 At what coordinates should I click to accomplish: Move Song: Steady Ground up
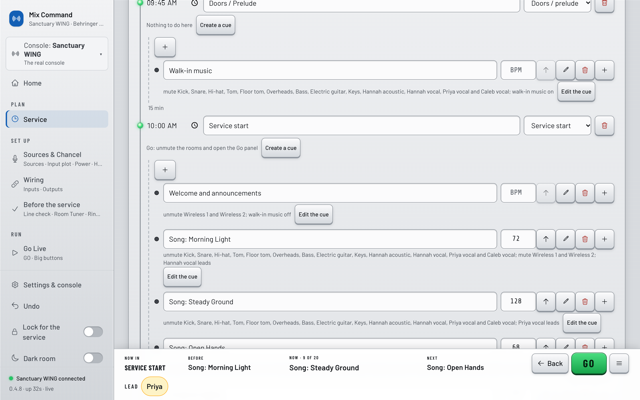tap(546, 302)
